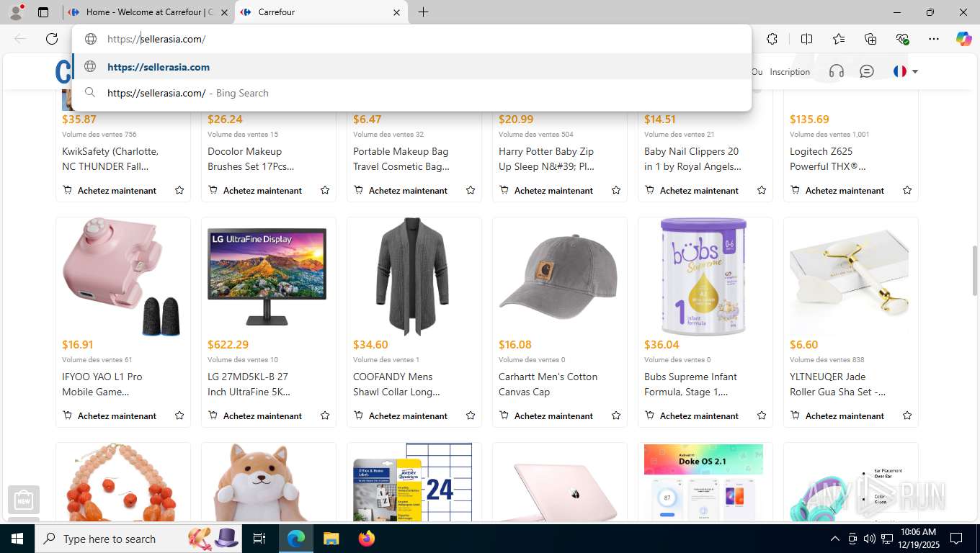980x553 pixels.
Task: Favorite the Baby Nail Clippers star
Action: click(x=762, y=190)
